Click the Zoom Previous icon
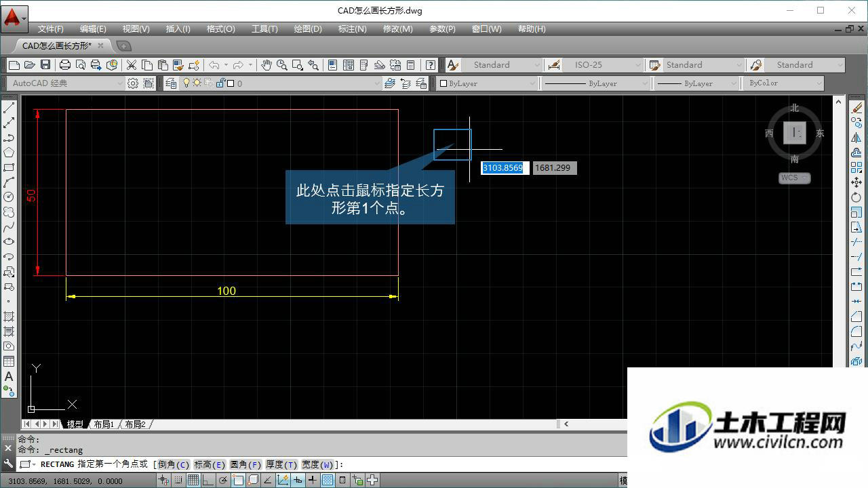 point(313,65)
